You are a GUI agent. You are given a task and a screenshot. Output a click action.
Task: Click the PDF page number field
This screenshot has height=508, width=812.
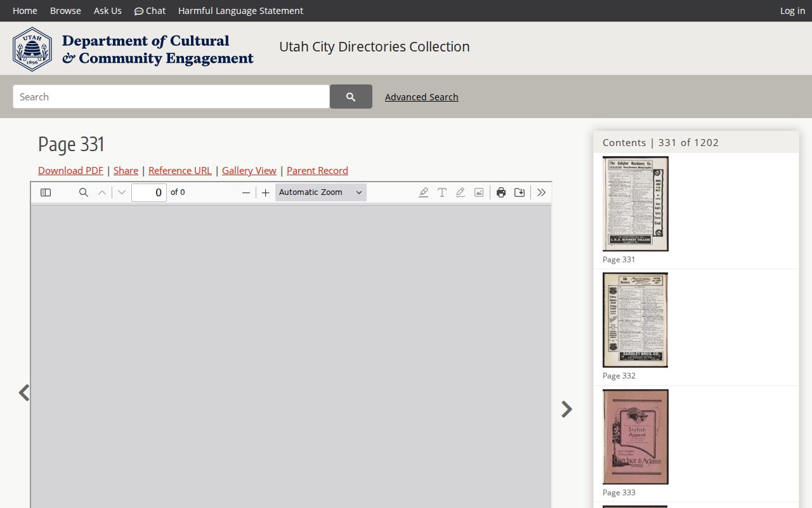point(149,192)
